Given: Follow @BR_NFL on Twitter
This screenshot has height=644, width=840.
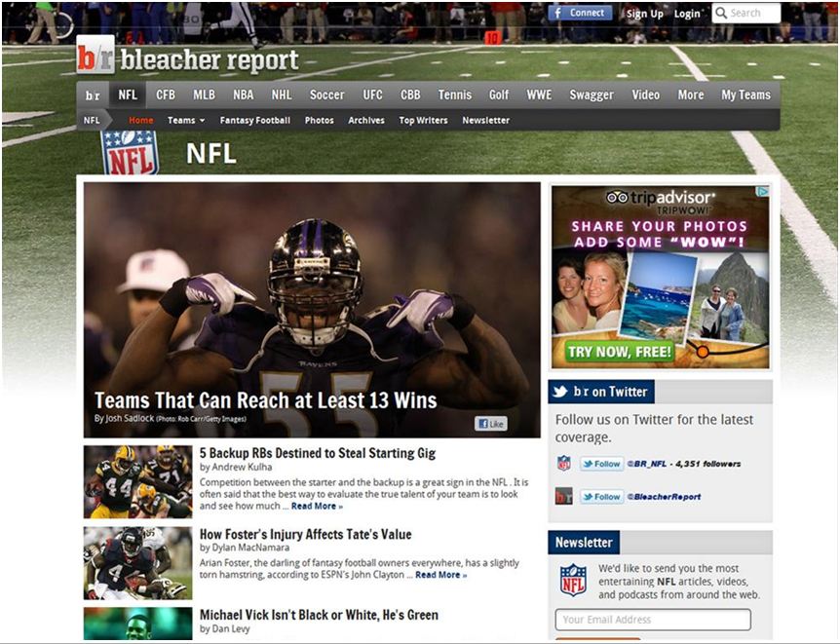Looking at the screenshot, I should (601, 464).
